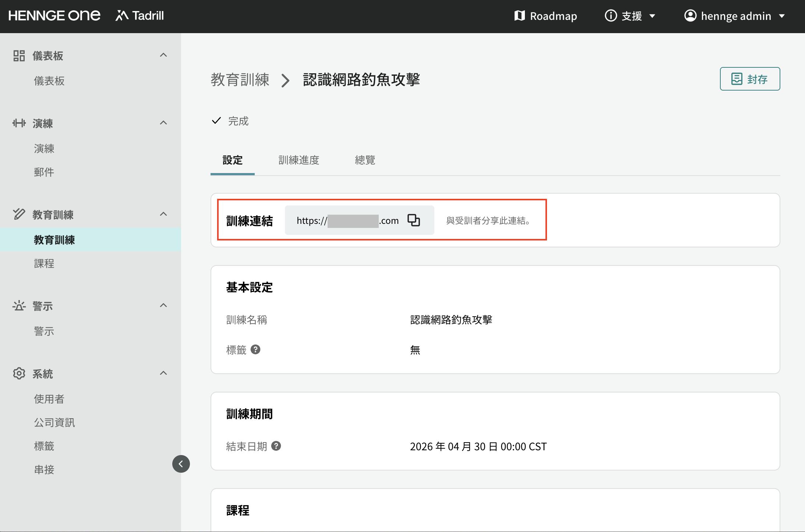The image size is (805, 532).
Task: Click the 無 tag value
Action: click(415, 350)
